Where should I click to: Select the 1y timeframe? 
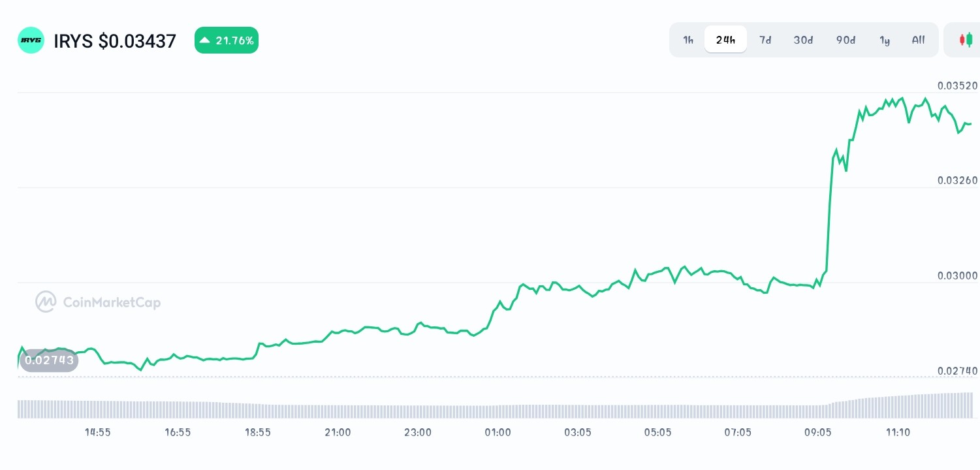pyautogui.click(x=885, y=40)
